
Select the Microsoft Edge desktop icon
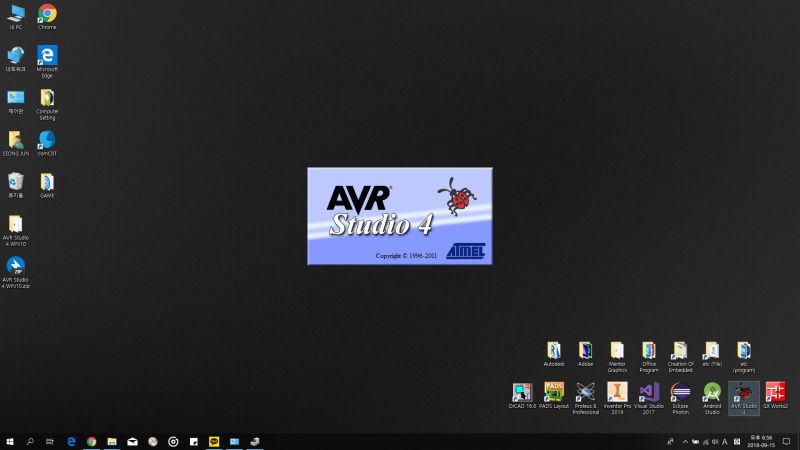(x=47, y=62)
